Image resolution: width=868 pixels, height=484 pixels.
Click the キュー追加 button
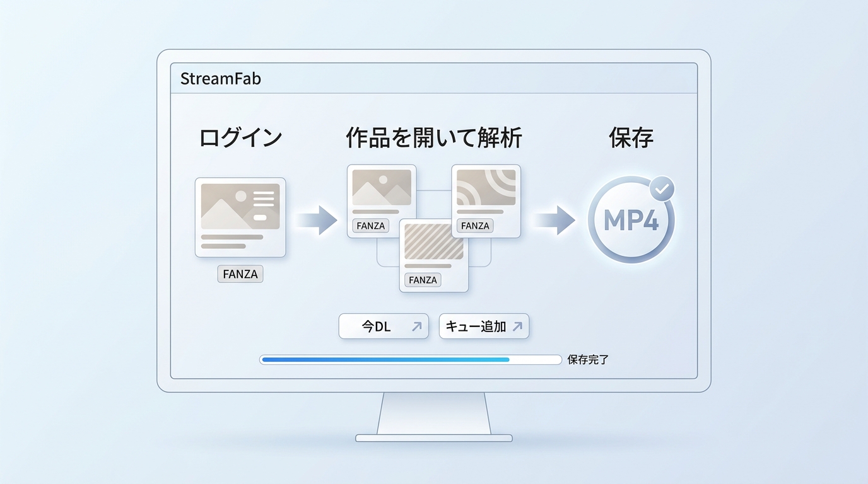click(x=484, y=326)
